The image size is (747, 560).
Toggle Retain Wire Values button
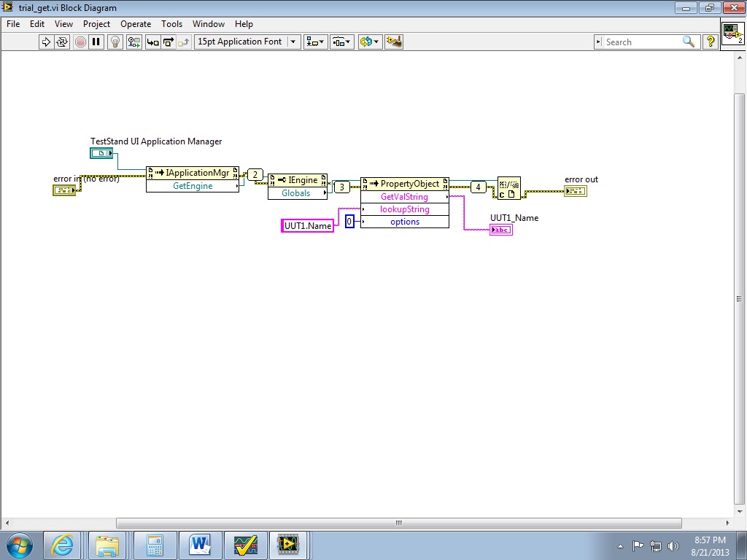click(134, 42)
